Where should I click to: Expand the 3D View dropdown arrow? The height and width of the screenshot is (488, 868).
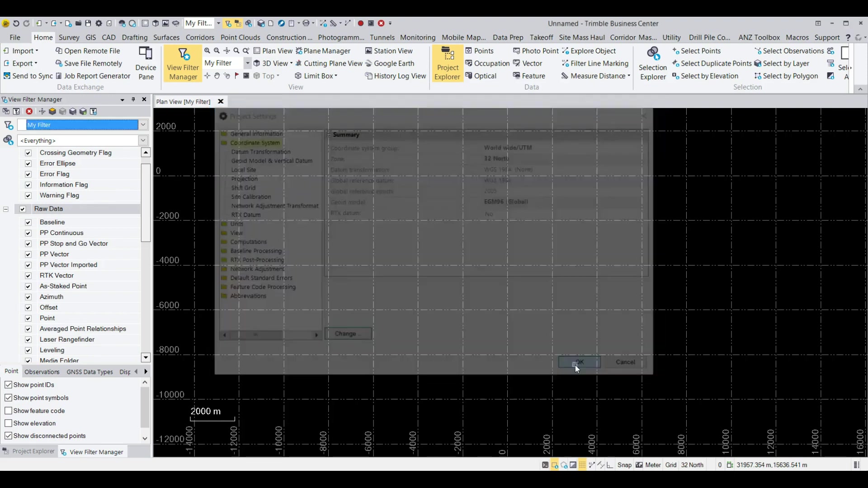click(x=291, y=63)
